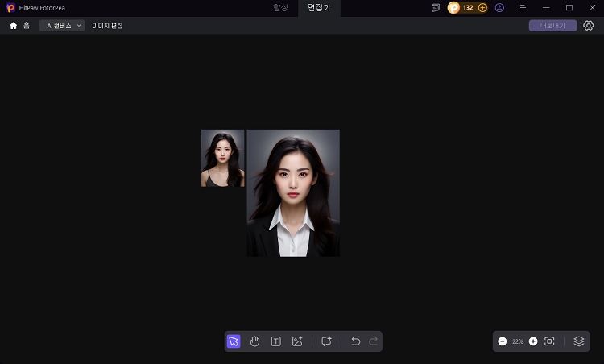Click the HitPaw FotorPea logo
Image resolution: width=604 pixels, height=364 pixels.
tap(10, 8)
